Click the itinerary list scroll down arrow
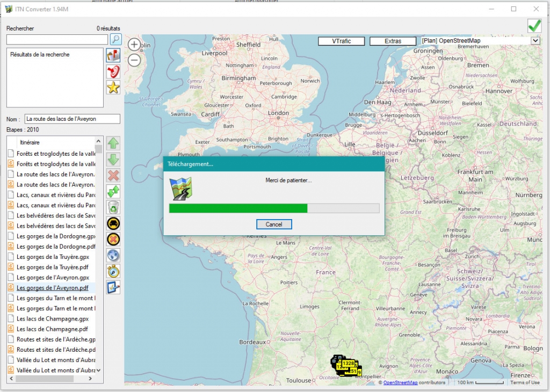The image size is (550, 392). [x=98, y=371]
